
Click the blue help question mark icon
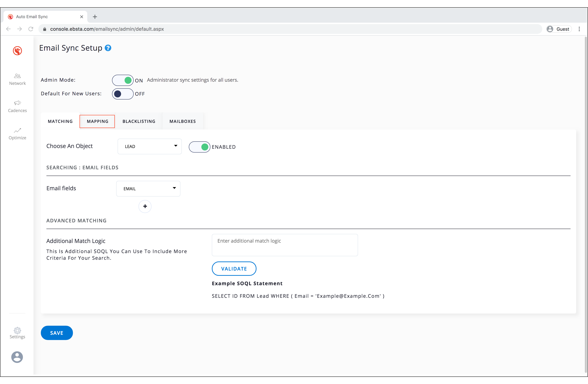(x=108, y=48)
